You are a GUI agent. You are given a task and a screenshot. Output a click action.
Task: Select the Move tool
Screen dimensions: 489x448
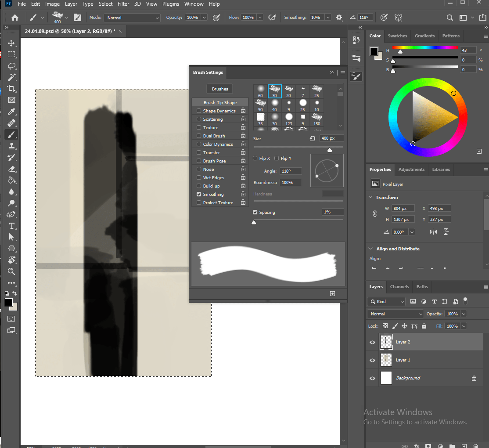click(11, 43)
